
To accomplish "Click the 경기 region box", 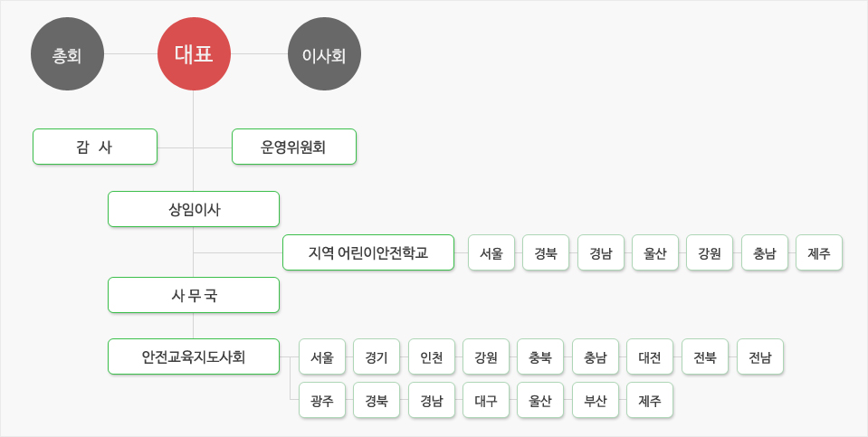I will click(x=377, y=356).
